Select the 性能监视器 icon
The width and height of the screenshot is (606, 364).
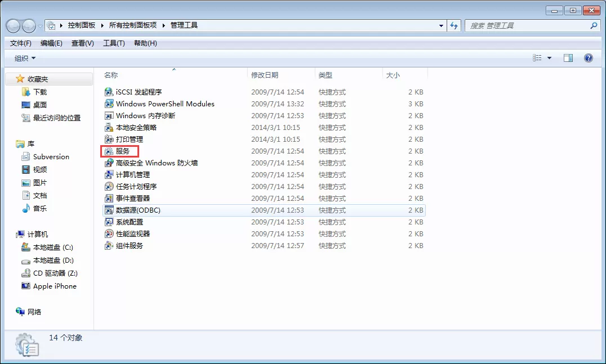(109, 234)
